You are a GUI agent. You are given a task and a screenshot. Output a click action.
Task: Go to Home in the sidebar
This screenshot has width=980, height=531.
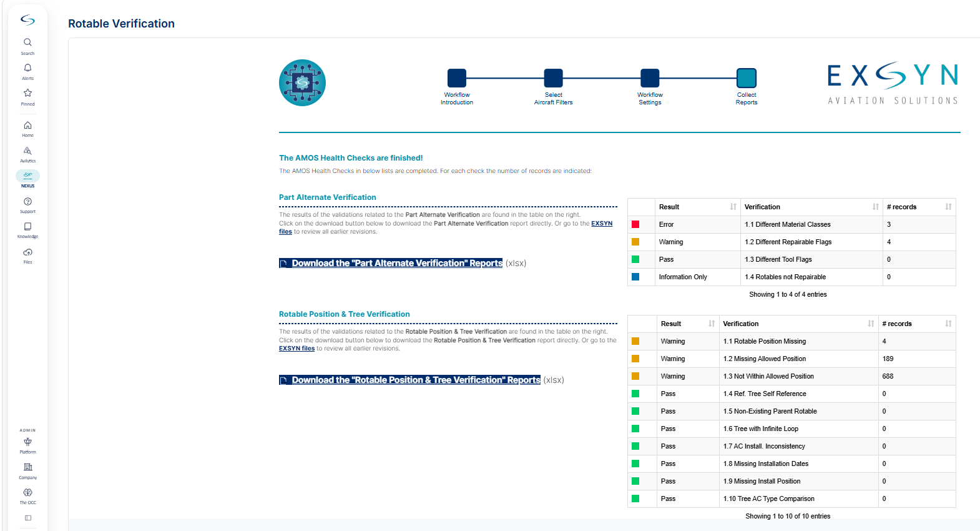point(27,129)
